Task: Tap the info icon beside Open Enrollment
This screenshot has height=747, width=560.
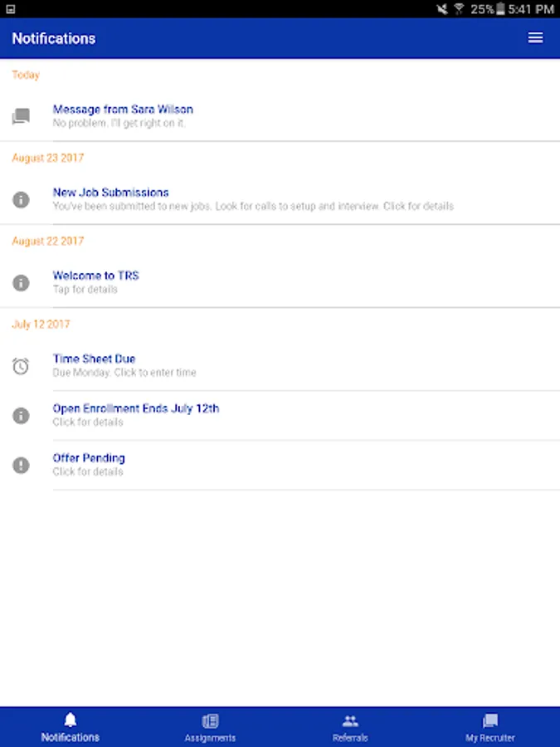Action: click(x=21, y=415)
